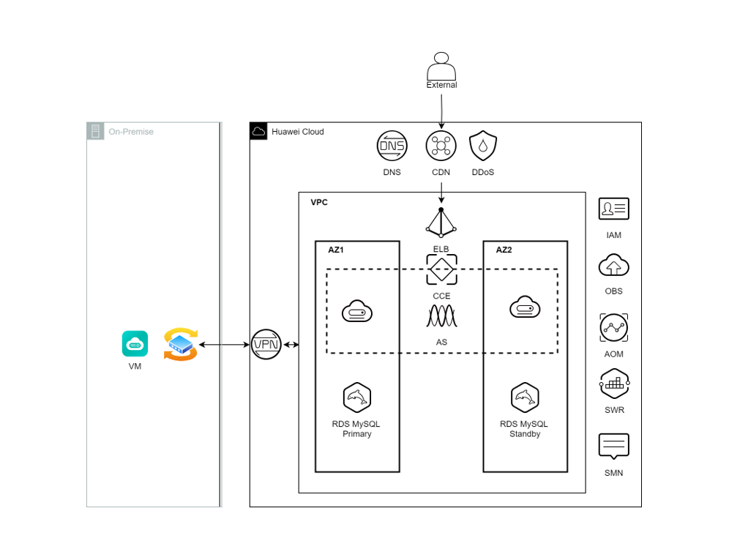Click the "DNS" caption text

point(392,172)
